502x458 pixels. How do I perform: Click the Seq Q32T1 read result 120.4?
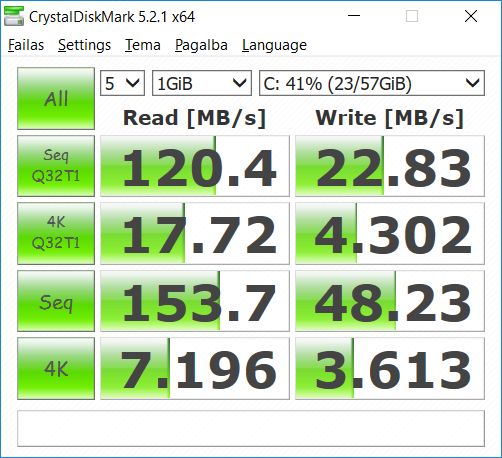(195, 166)
